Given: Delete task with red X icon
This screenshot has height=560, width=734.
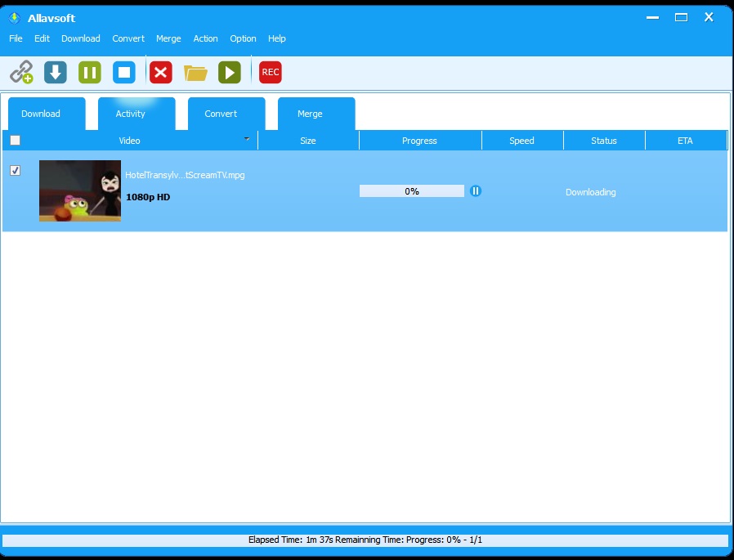Looking at the screenshot, I should pos(160,72).
